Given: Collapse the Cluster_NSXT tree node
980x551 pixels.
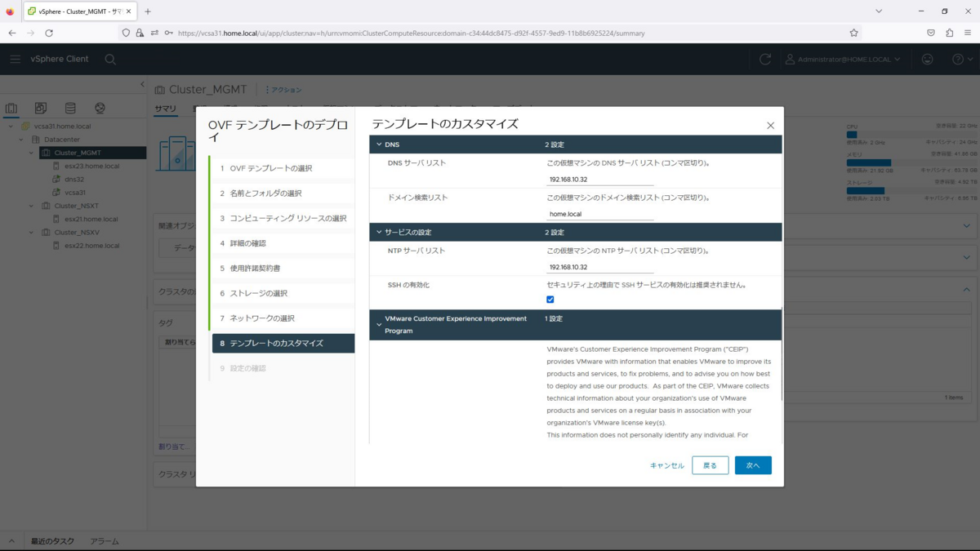Looking at the screenshot, I should pos(32,206).
